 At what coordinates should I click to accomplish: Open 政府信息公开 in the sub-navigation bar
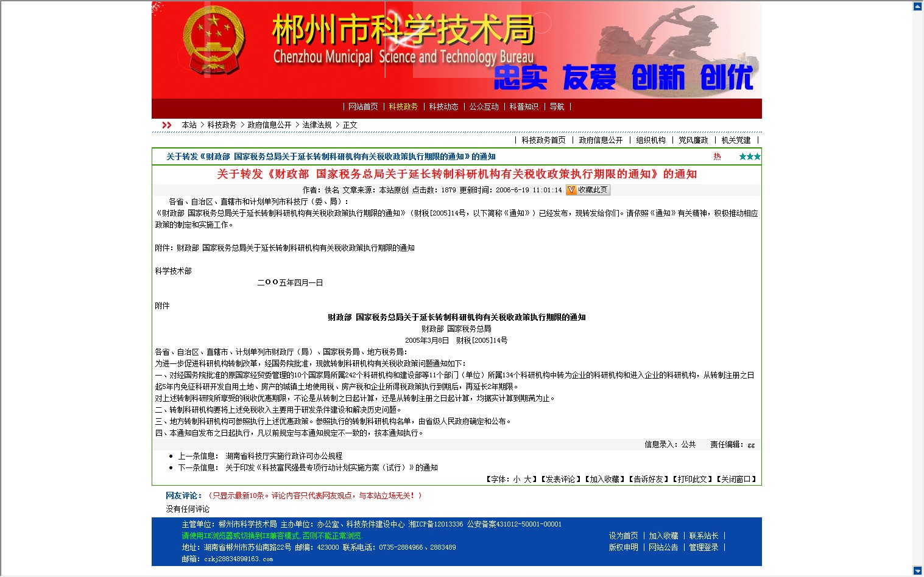(601, 140)
